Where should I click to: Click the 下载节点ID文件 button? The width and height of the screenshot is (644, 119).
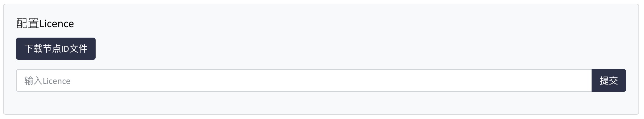(x=56, y=49)
